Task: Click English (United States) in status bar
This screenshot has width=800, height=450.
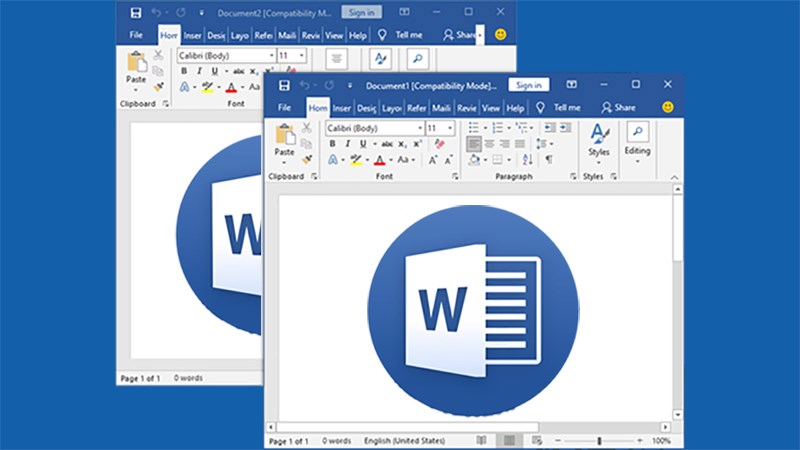Action: click(x=404, y=441)
